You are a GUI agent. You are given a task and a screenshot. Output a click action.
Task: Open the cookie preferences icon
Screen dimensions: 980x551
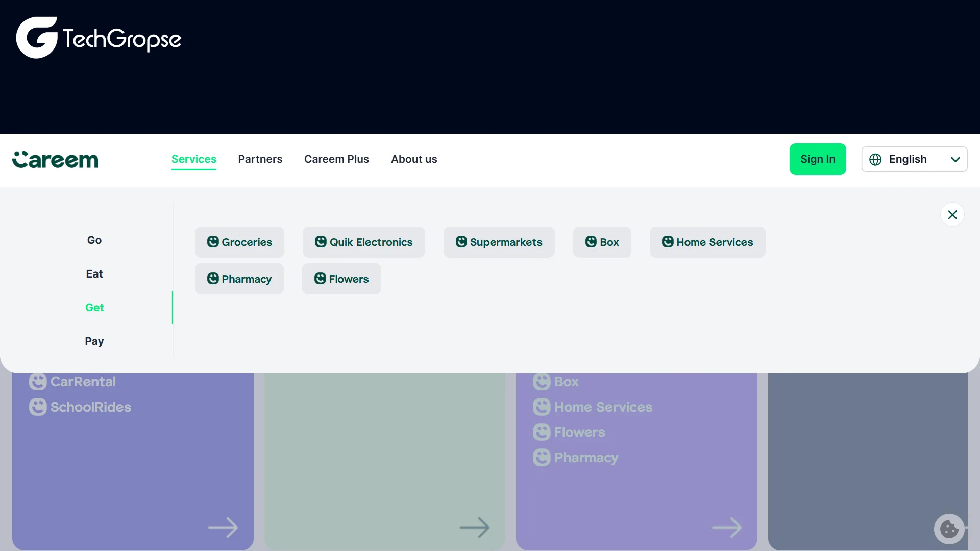(949, 529)
